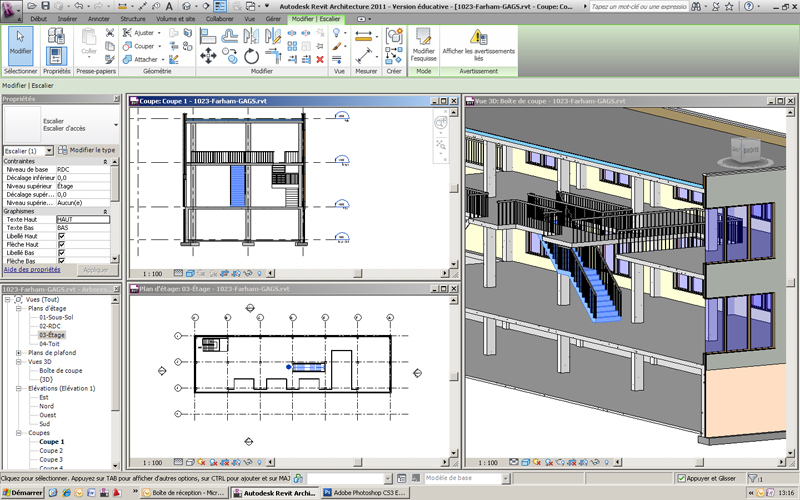Click the Undo arrow icon
This screenshot has width=800, height=500.
[x=78, y=6]
